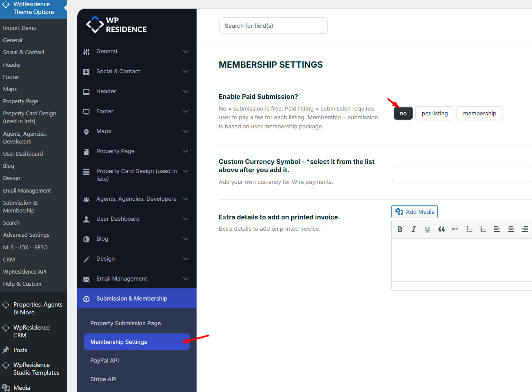
Task: Click the Search for field(s) box
Action: [273, 26]
